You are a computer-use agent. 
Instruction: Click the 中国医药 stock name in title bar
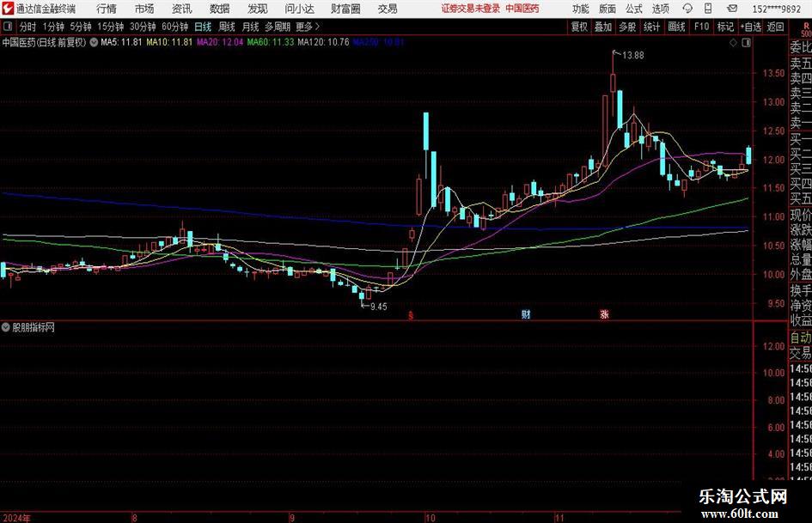(522, 9)
